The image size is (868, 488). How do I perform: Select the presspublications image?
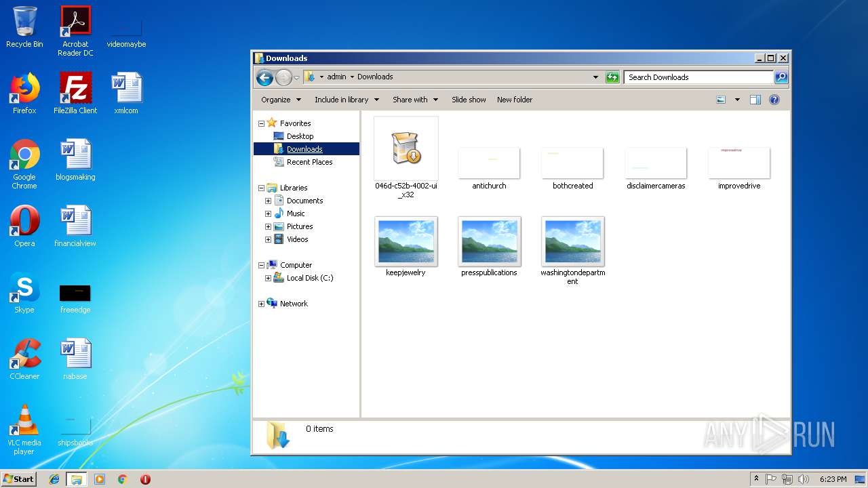(x=489, y=247)
